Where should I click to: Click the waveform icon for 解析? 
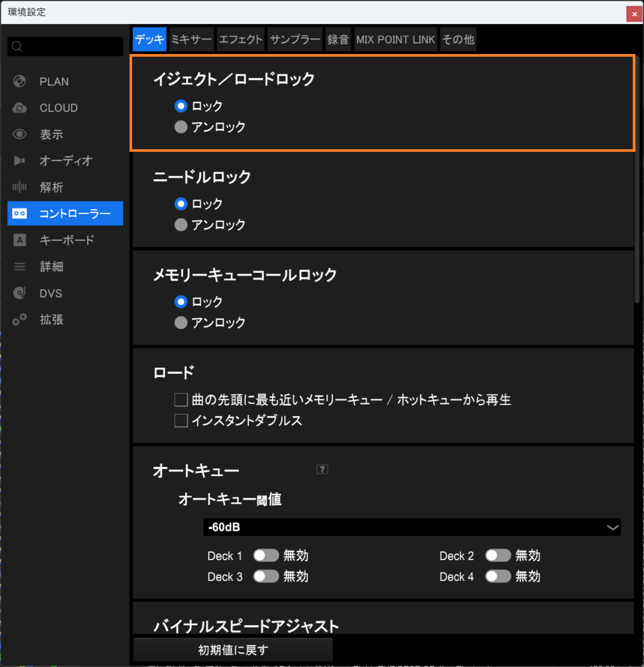click(20, 188)
